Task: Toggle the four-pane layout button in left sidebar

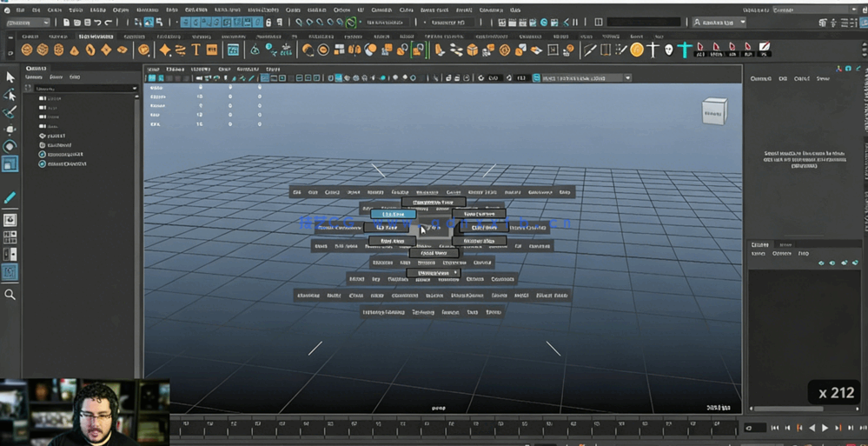Action: click(x=10, y=236)
